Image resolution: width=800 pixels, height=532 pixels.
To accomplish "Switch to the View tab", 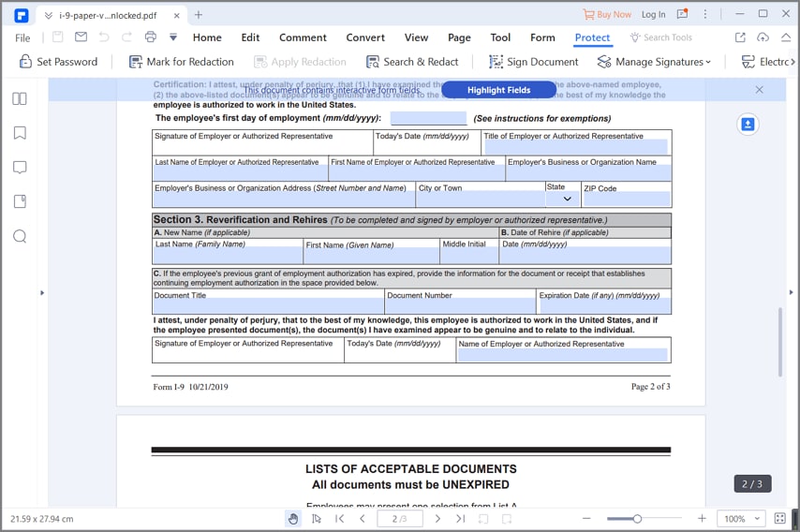I will coord(416,37).
